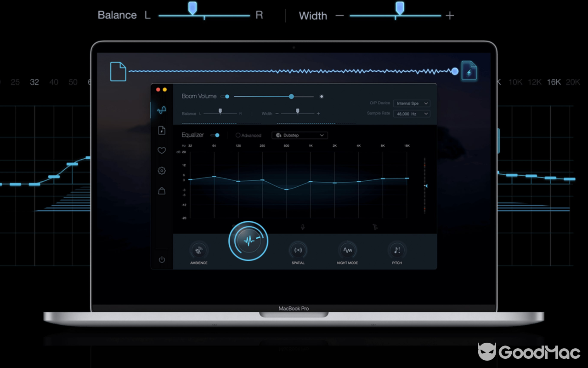
Task: Select the audio effects waveform icon in sidebar
Action: (x=162, y=110)
